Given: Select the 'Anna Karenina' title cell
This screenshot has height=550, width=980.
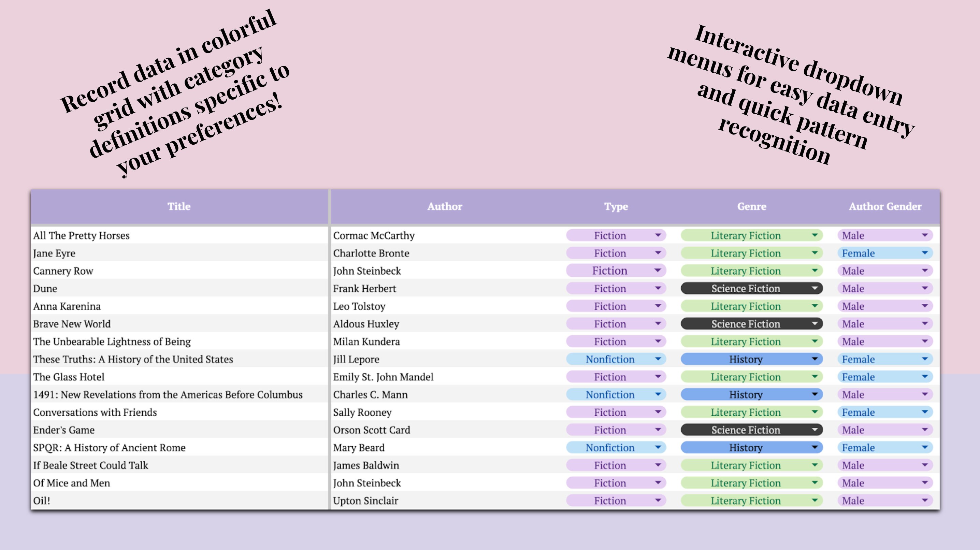Looking at the screenshot, I should pyautogui.click(x=179, y=306).
